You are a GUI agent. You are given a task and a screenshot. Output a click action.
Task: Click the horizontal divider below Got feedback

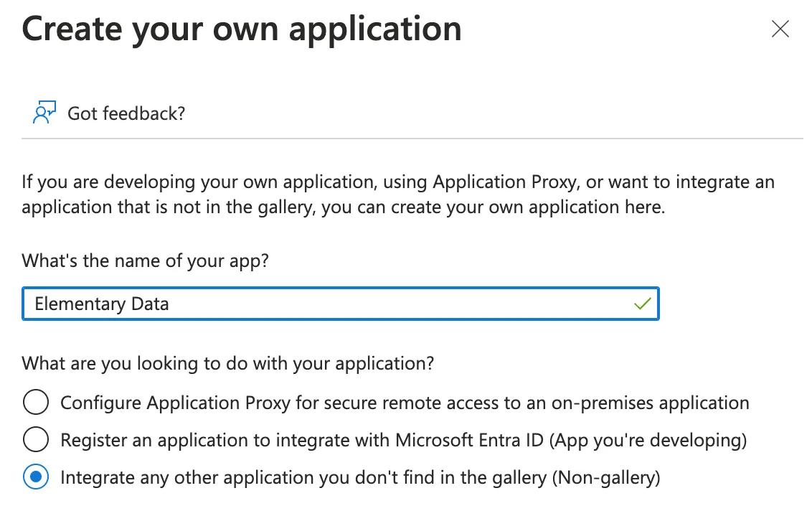coord(412,139)
